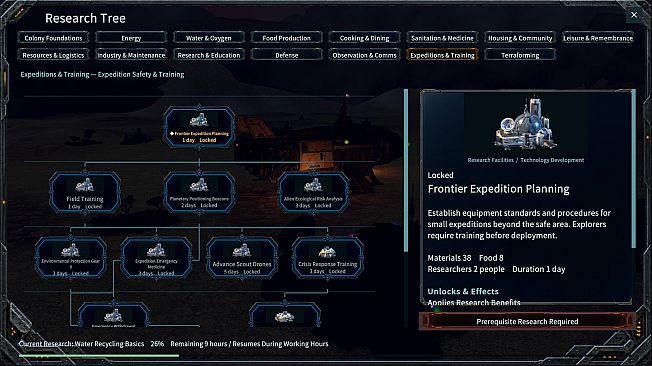This screenshot has height=366, width=652.
Task: Select the Research & Education tab
Action: pyautogui.click(x=209, y=55)
